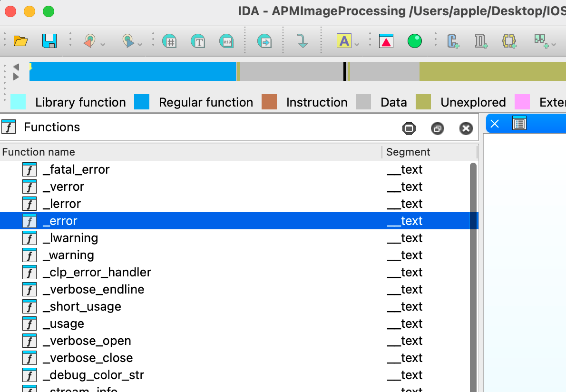The image size is (566, 392).
Task: Click the yellow letter A toolbar icon
Action: [344, 41]
